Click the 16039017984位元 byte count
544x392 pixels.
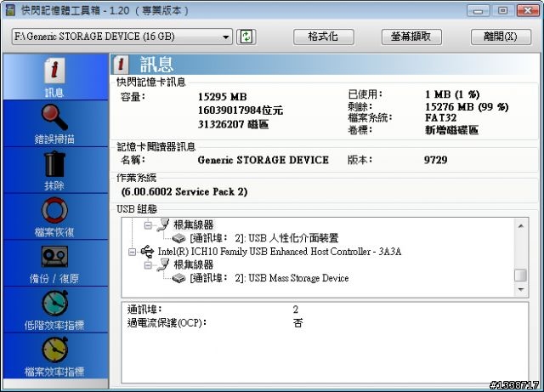[241, 111]
